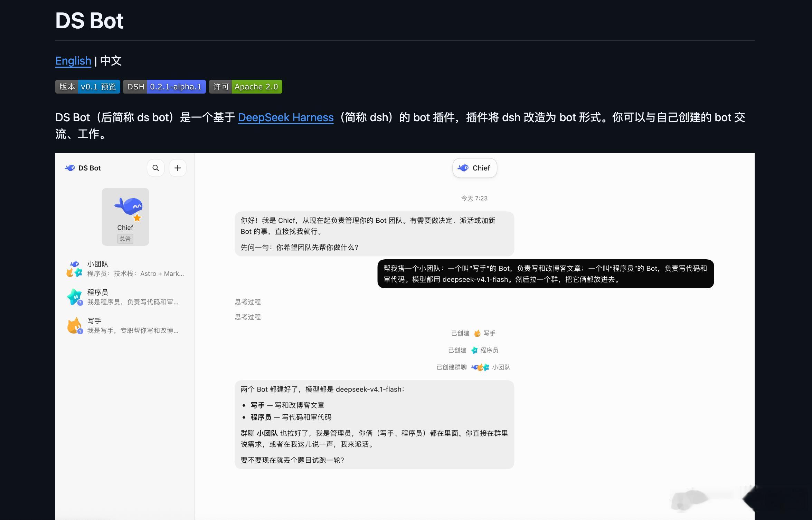
Task: Click 要不要现在就丢个题目试跑一轮? text
Action: [292, 460]
